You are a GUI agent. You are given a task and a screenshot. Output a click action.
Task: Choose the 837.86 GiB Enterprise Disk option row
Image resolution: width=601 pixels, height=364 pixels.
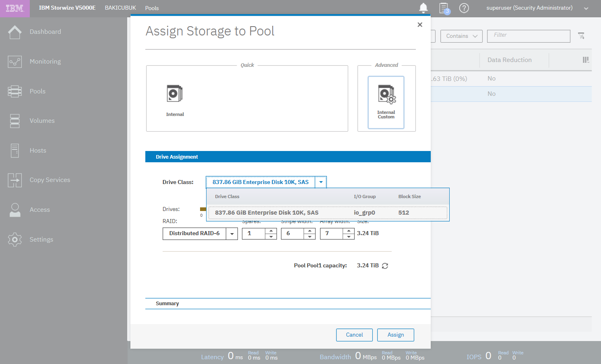click(x=328, y=213)
